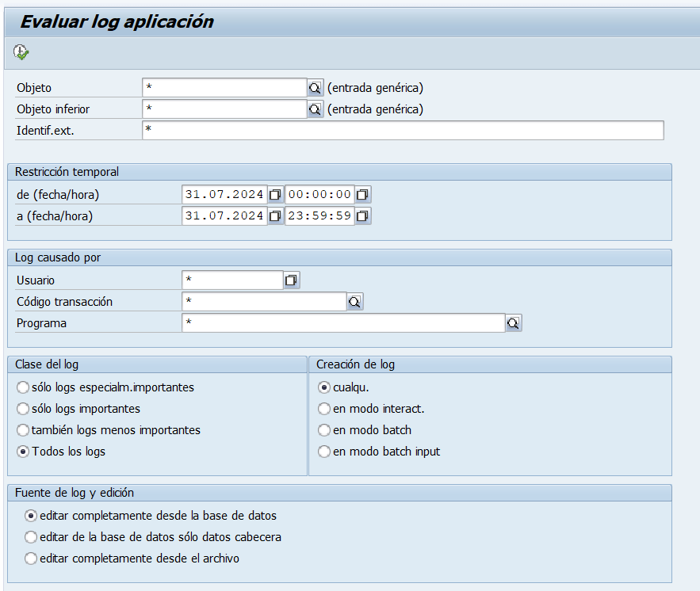Image resolution: width=700 pixels, height=591 pixels.
Task: Open date picker for 'de' start date
Action: point(275,195)
